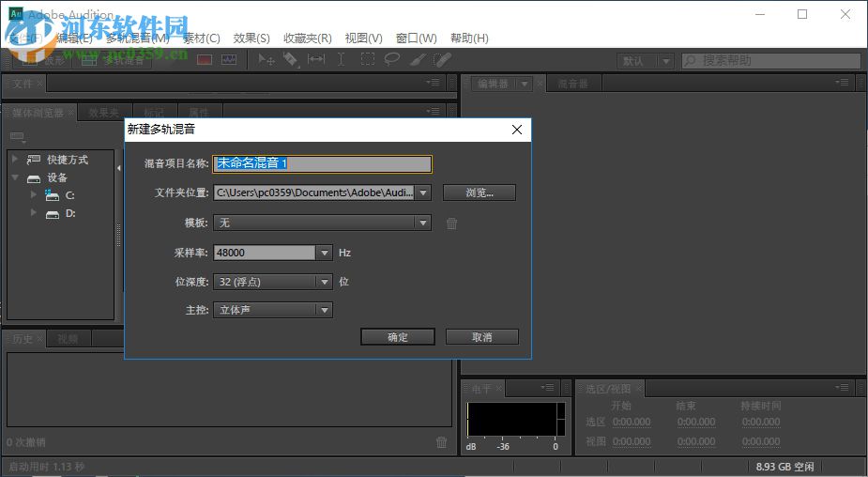Open the folder location dropdown

[423, 192]
